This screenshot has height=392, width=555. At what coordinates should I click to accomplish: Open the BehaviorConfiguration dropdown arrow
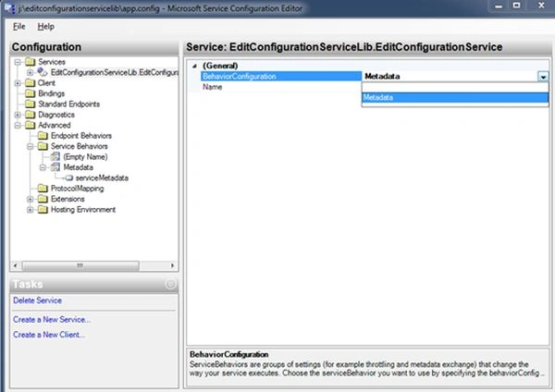tap(543, 77)
